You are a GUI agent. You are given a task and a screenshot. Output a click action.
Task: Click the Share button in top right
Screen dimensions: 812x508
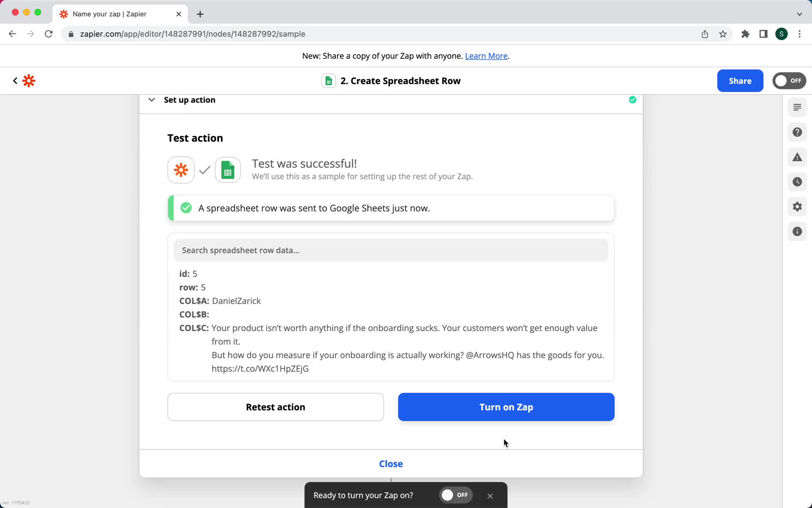pos(740,80)
